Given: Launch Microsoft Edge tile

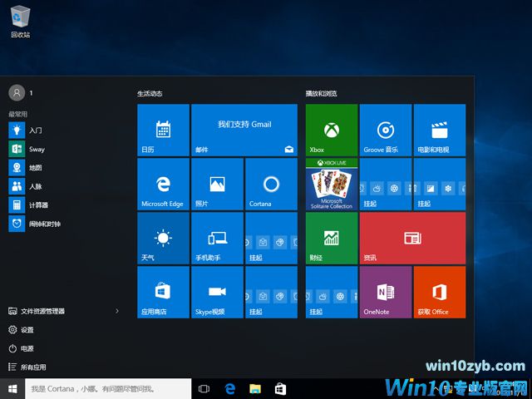Looking at the screenshot, I should tap(163, 184).
